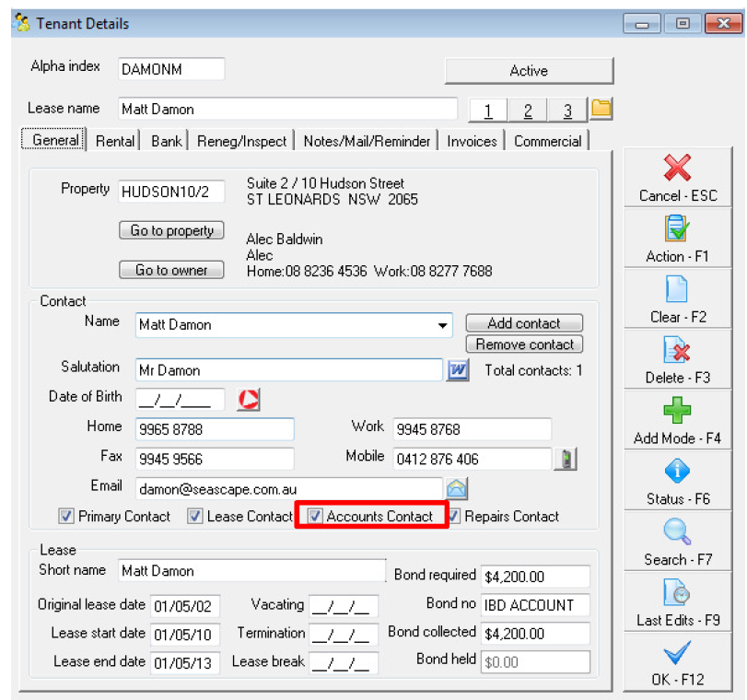Click the owner name "Alec Baldwin" text
Image resolution: width=747 pixels, height=700 pixels.
pos(285,239)
